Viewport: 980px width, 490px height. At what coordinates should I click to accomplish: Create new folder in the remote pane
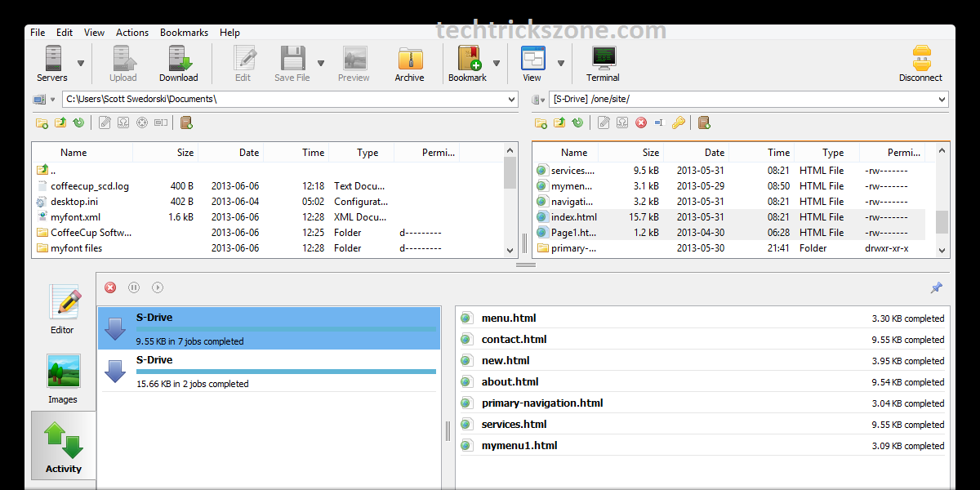click(541, 122)
